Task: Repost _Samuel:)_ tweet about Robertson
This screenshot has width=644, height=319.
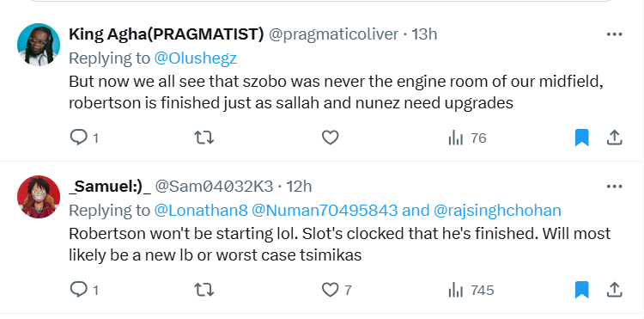Action: coord(204,291)
